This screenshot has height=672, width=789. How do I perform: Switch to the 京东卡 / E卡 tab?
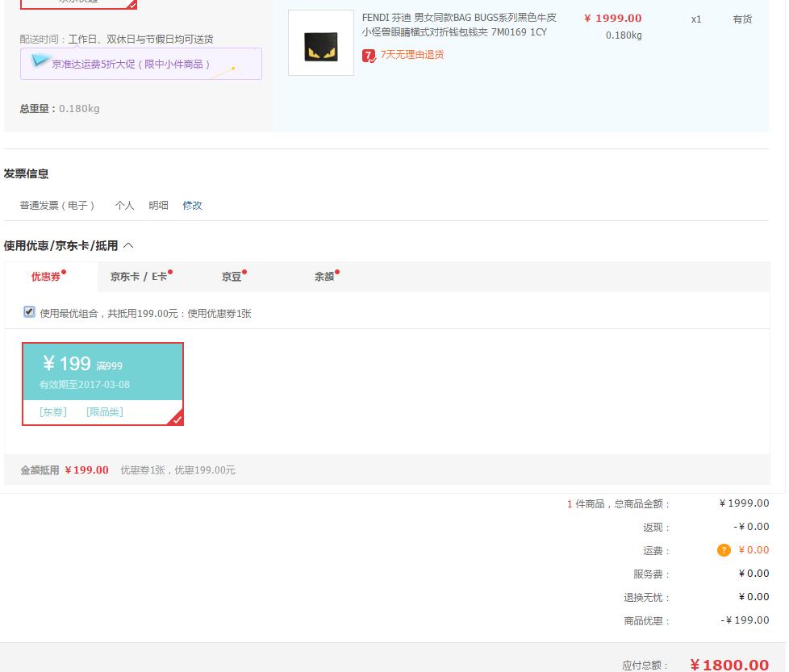pyautogui.click(x=141, y=276)
